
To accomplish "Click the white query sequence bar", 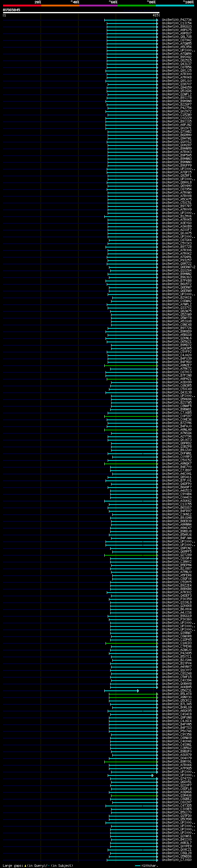I will pos(81,12).
